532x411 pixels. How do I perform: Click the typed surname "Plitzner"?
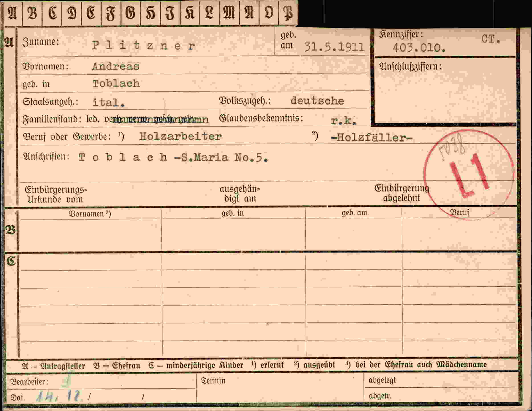click(144, 46)
